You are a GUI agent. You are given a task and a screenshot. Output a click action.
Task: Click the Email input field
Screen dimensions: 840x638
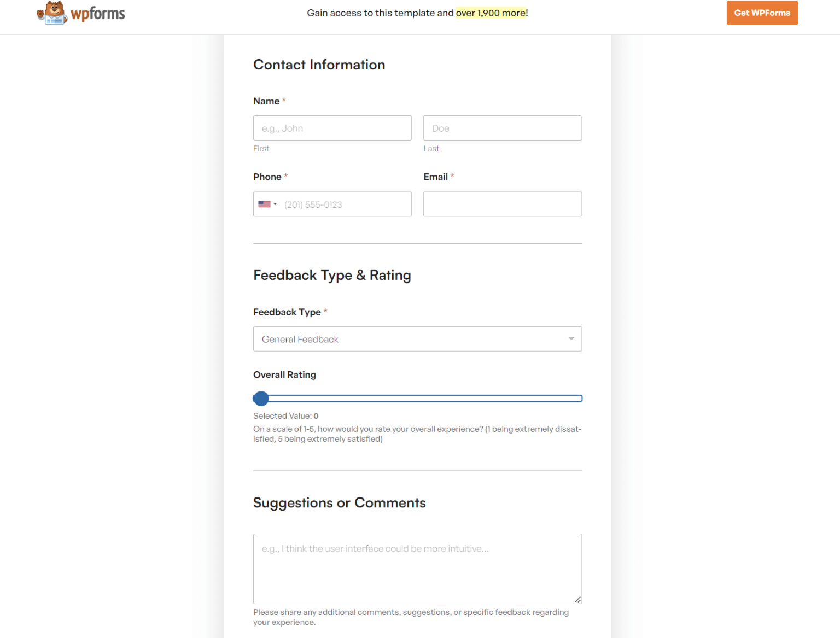[x=502, y=204]
